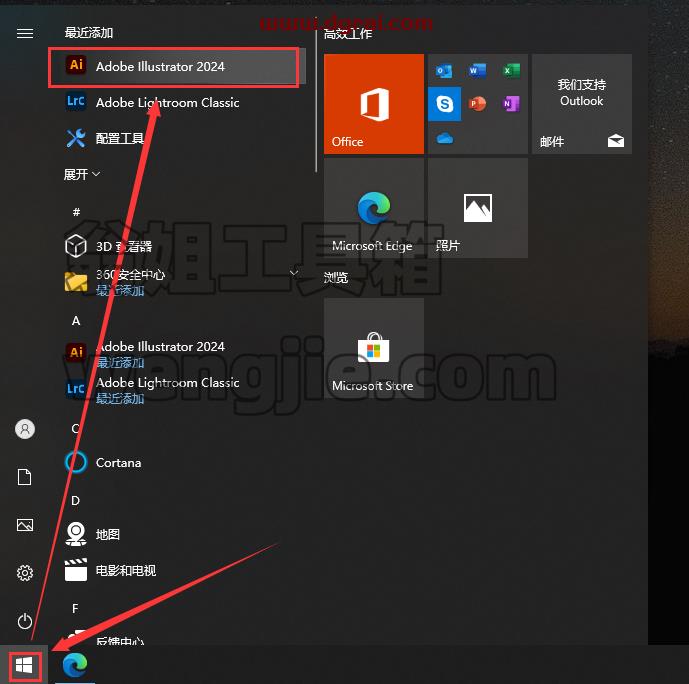Screen dimensions: 689x684
Task: Open the 3D 查看器 app
Action: pyautogui.click(x=176, y=246)
